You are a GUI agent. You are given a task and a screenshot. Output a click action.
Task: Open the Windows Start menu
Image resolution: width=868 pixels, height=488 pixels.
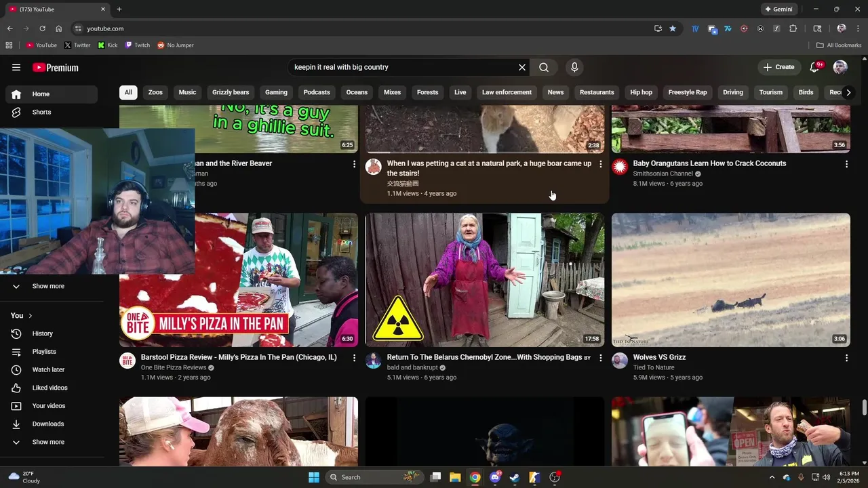click(314, 477)
